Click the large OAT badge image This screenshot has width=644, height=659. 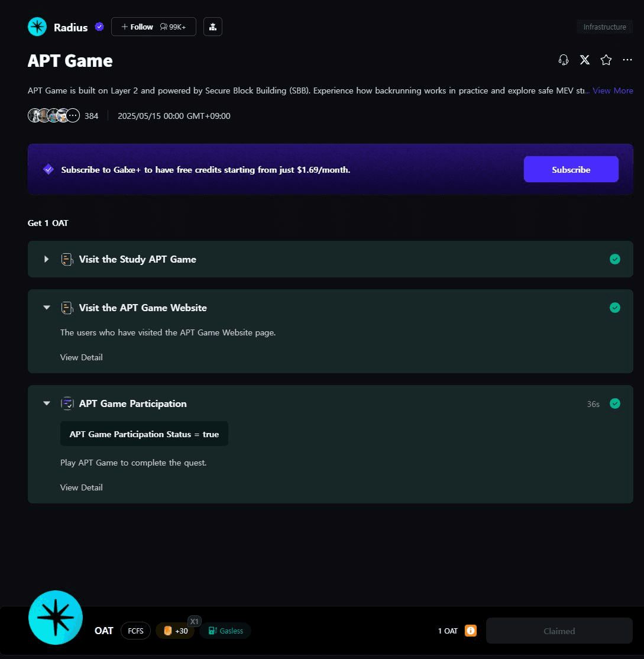tap(56, 618)
